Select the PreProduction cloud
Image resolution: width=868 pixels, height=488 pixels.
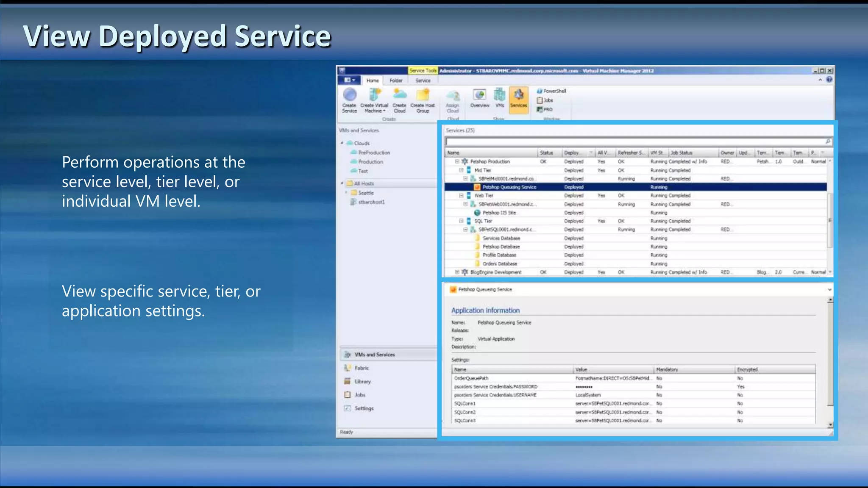click(x=374, y=152)
